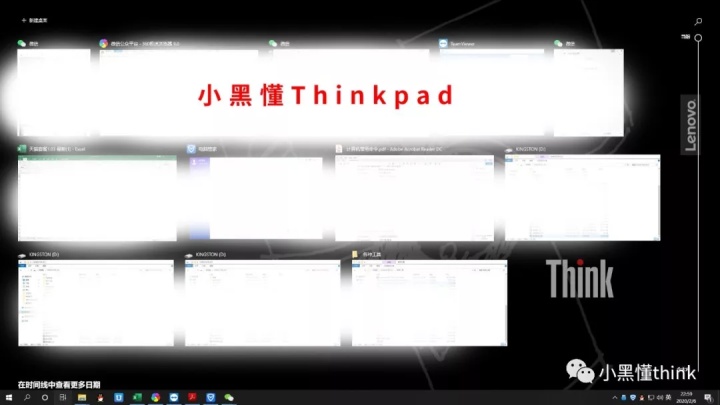Open the 360 browser window thumbnail
The image size is (720, 405).
pyautogui.click(x=179, y=92)
